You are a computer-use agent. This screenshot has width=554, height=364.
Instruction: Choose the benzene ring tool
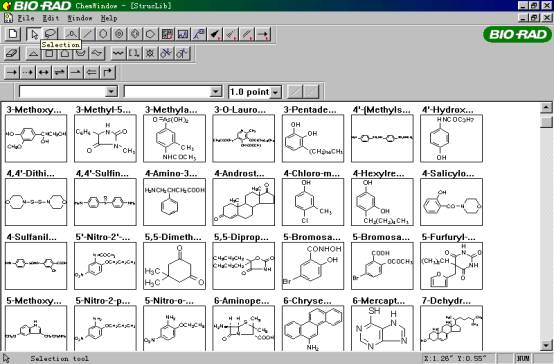click(x=119, y=34)
